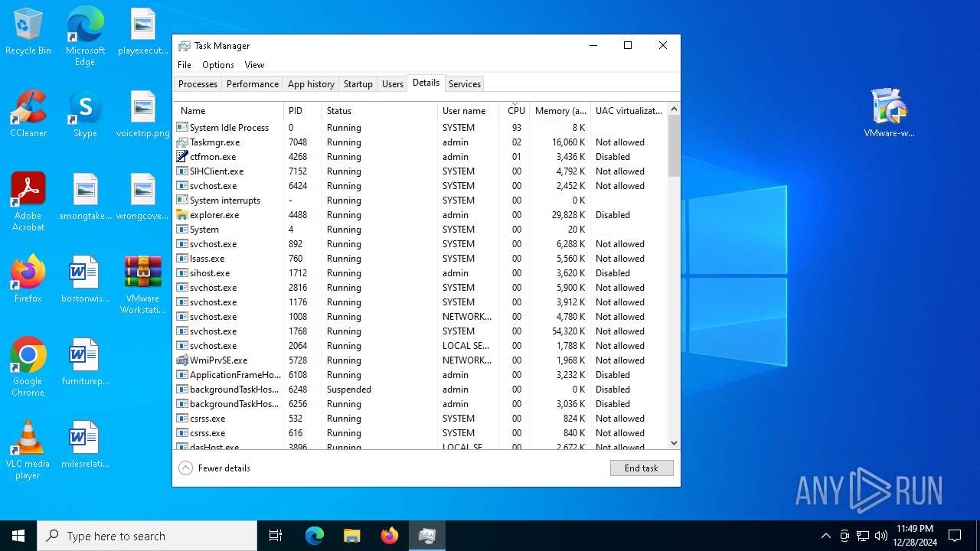
Task: Open File Explorer from the taskbar
Action: point(352,536)
